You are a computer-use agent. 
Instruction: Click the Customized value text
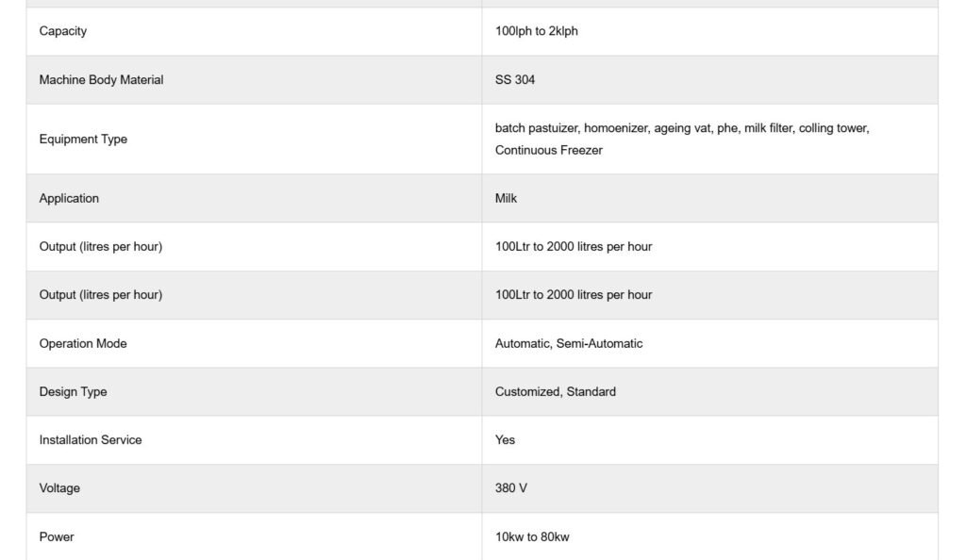(x=526, y=392)
